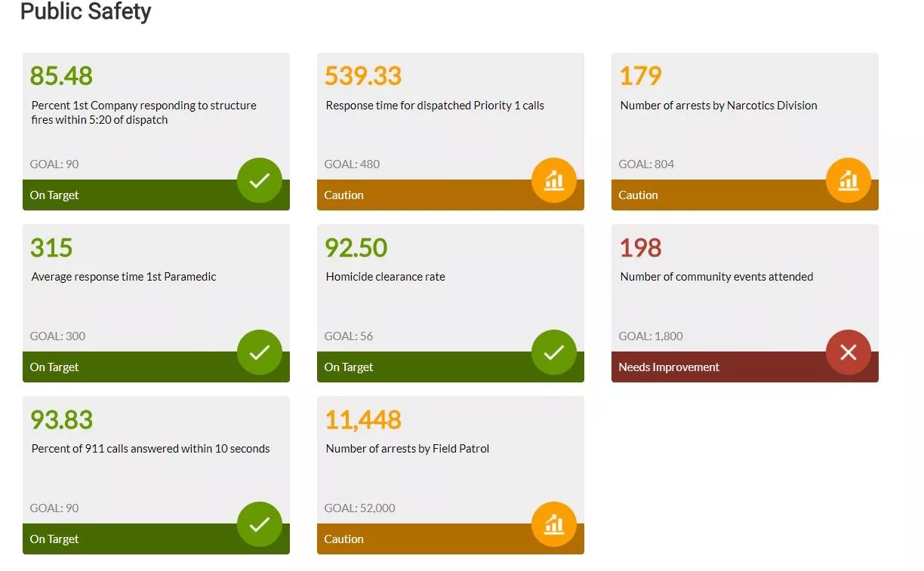Click the 85.48 structure fires value
The width and height of the screenshot is (924, 571).
point(61,76)
